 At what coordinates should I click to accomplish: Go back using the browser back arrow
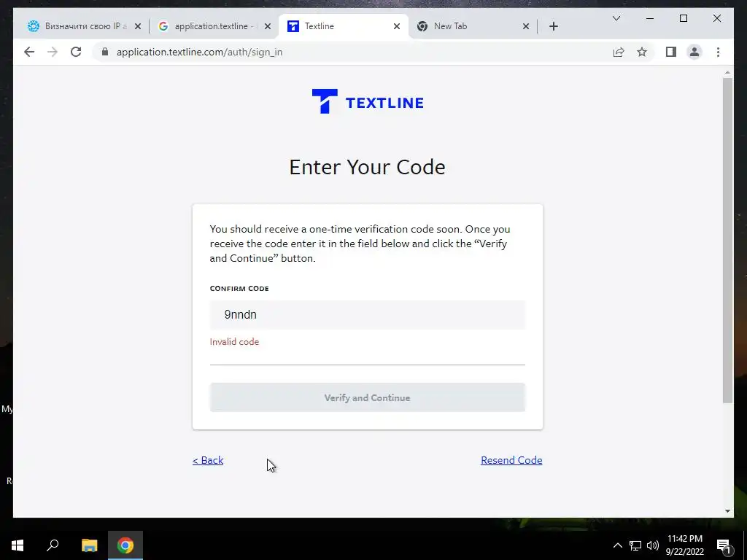point(29,52)
